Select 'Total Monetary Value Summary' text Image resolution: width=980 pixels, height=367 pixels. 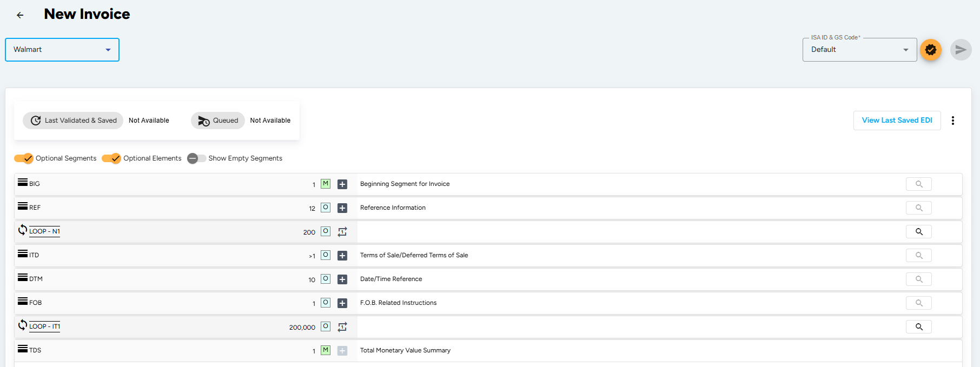click(x=406, y=350)
